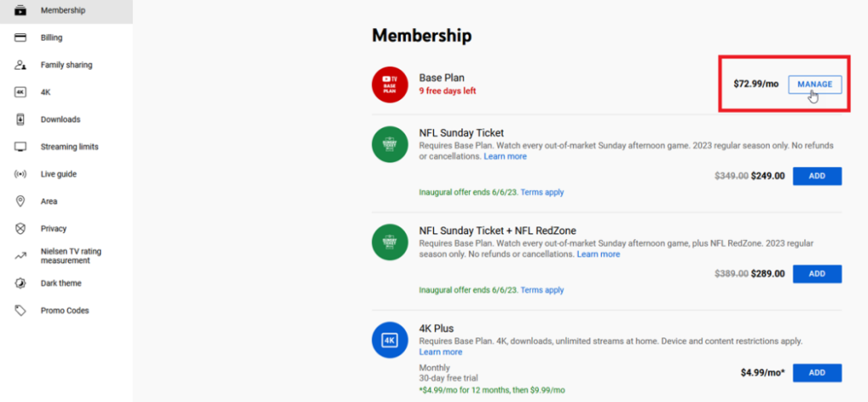Click the Promo Codes tag icon
The image size is (868, 402).
coord(20,310)
